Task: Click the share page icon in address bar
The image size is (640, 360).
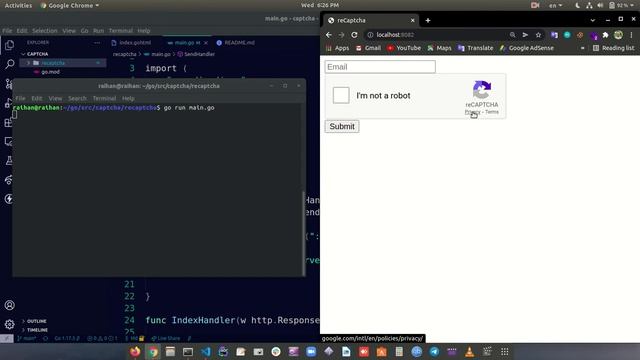Action: coord(525,35)
